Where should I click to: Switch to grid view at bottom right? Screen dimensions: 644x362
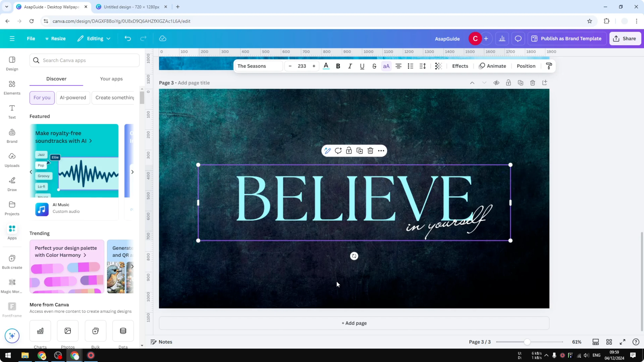(609, 342)
